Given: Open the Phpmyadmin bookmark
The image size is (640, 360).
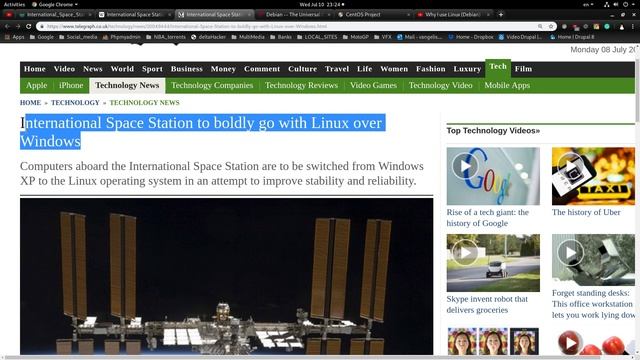Looking at the screenshot, I should (x=121, y=37).
